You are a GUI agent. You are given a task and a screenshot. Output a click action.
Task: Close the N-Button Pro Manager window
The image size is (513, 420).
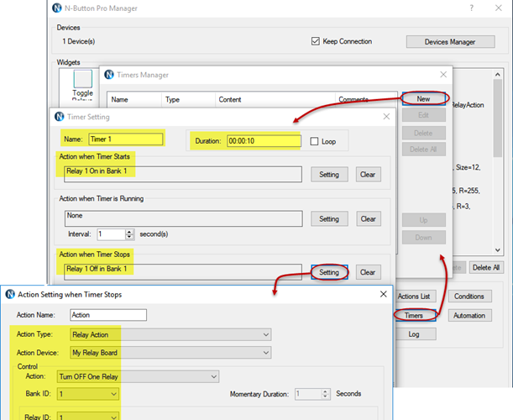(x=498, y=8)
